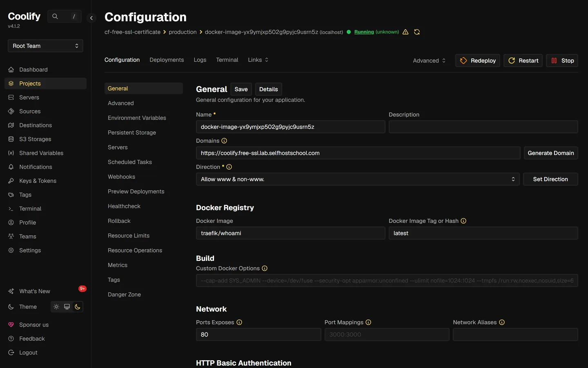Viewport: 588px width, 368px height.
Task: Show Port Mappings info icon
Action: click(368, 322)
